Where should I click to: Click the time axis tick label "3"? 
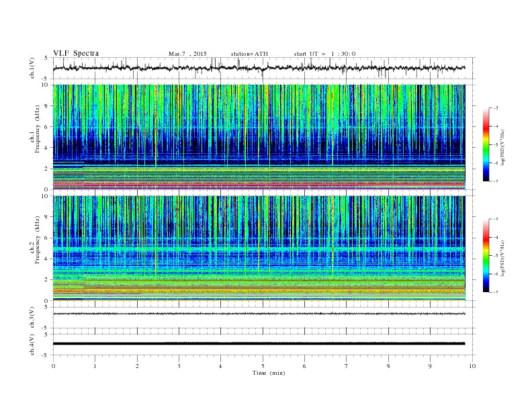[x=179, y=366]
